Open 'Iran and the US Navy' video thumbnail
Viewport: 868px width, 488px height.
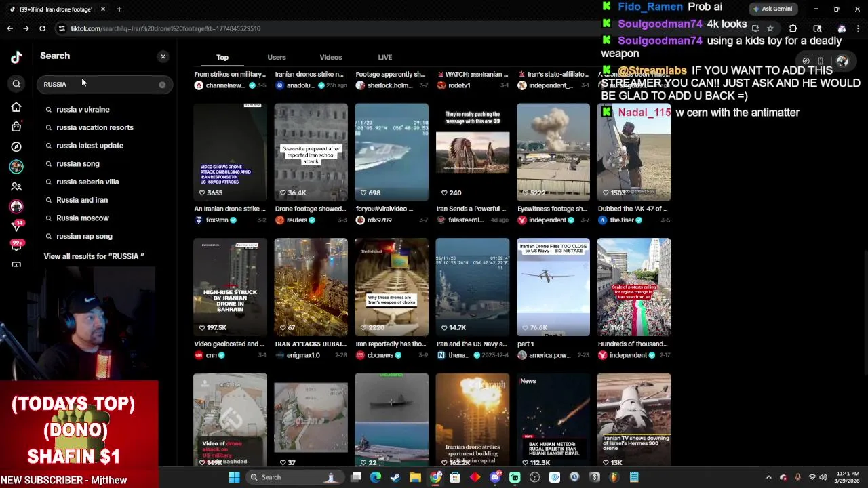pyautogui.click(x=472, y=287)
